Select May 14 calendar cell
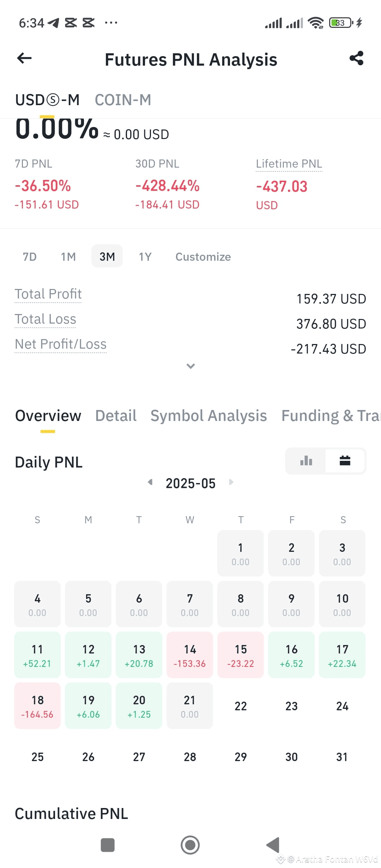 [190, 655]
